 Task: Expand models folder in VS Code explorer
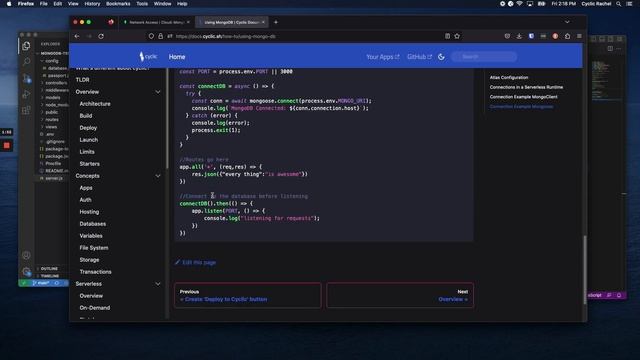click(x=53, y=98)
